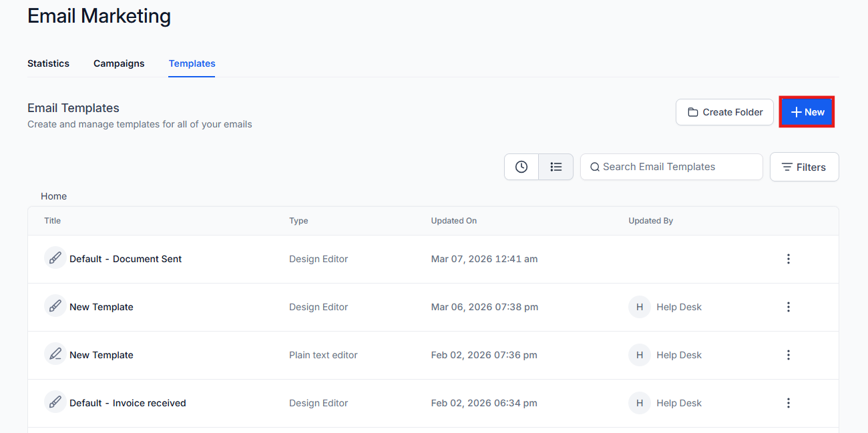The image size is (868, 433).
Task: Click the clock recent-view icon
Action: coord(521,167)
